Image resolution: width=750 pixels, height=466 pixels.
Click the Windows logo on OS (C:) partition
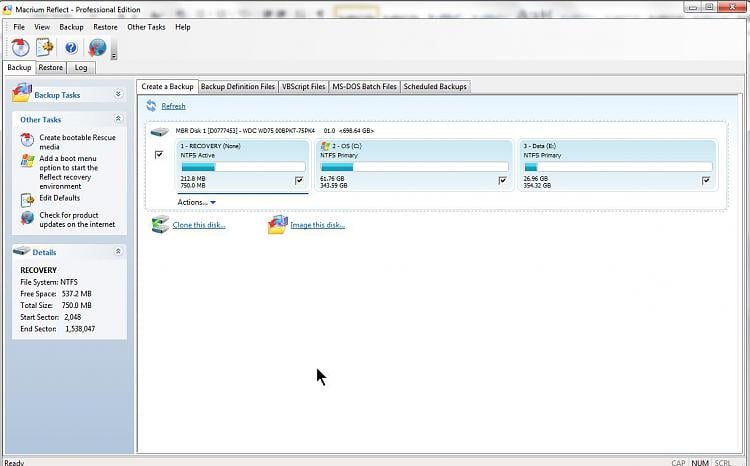(x=326, y=145)
